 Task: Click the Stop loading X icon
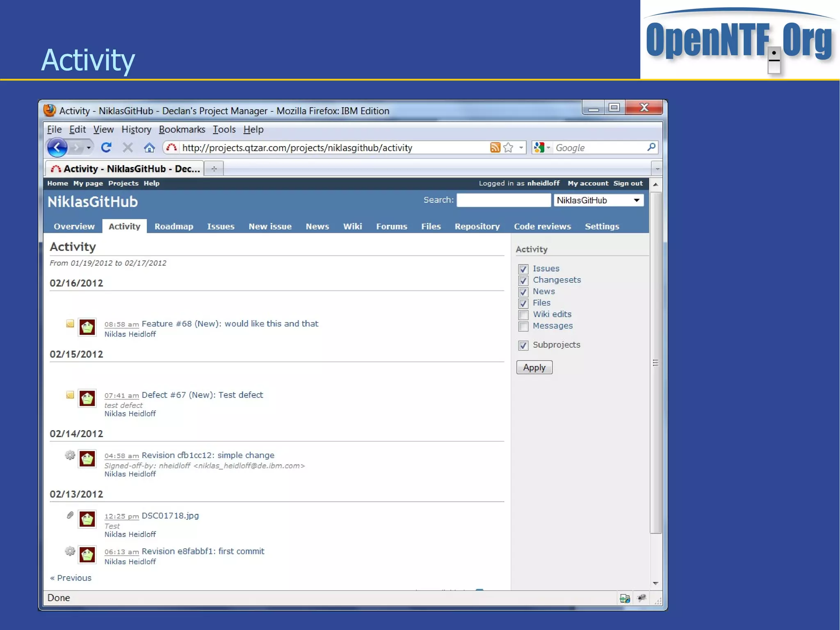point(128,148)
